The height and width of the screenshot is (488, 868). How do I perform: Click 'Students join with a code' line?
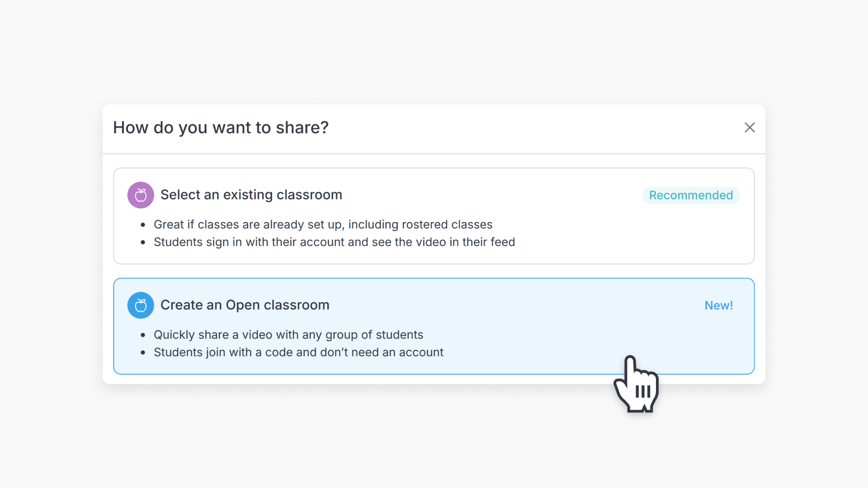click(x=298, y=352)
